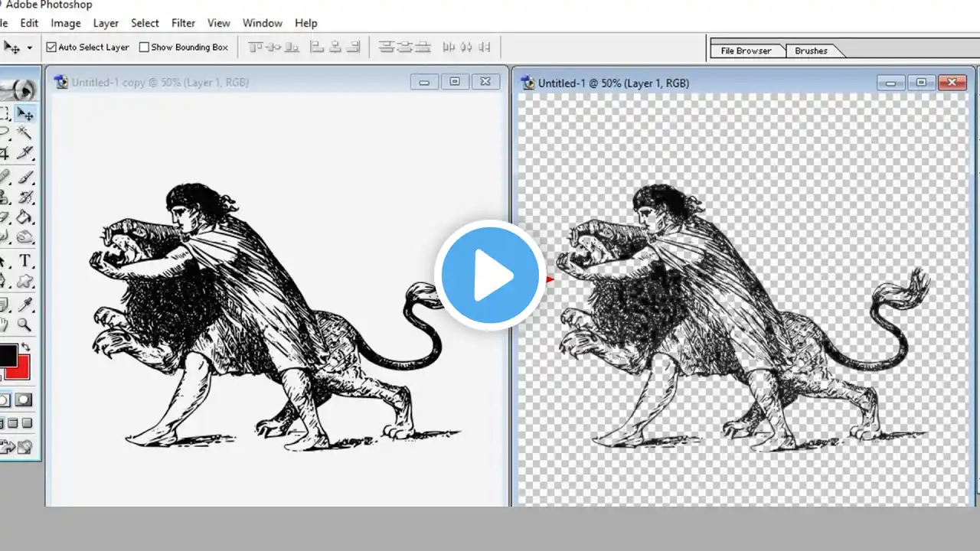Select the Move tool
The width and height of the screenshot is (980, 551).
tap(25, 113)
